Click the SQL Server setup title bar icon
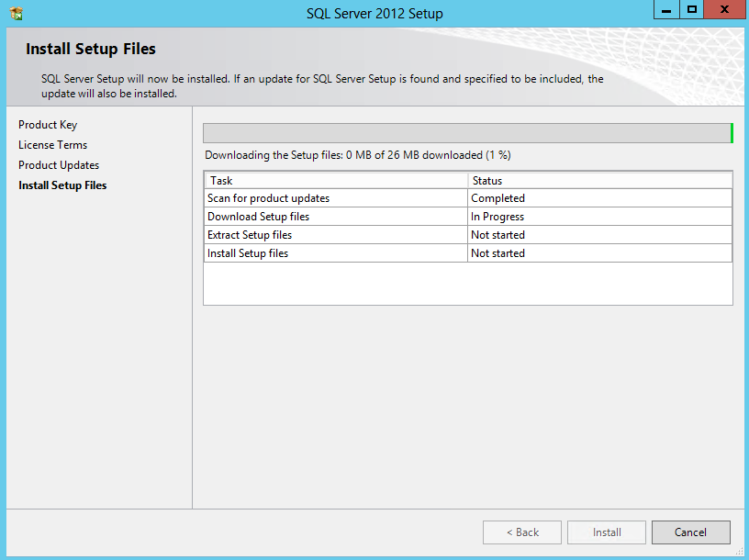The width and height of the screenshot is (749, 560). pos(17,14)
